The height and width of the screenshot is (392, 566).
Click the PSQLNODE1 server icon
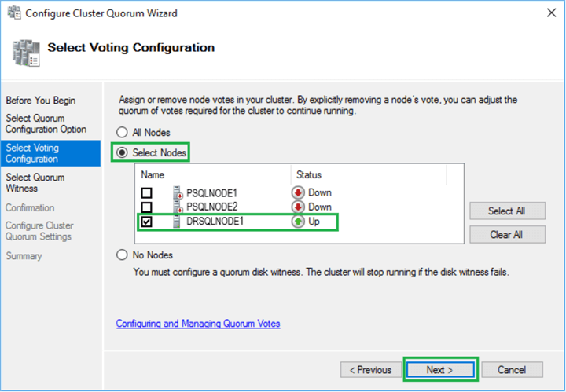point(177,192)
